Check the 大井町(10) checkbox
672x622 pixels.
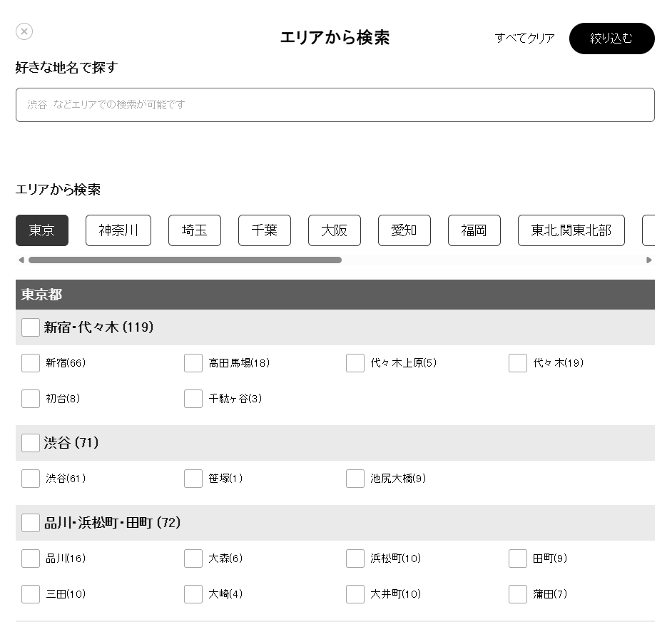tap(355, 593)
